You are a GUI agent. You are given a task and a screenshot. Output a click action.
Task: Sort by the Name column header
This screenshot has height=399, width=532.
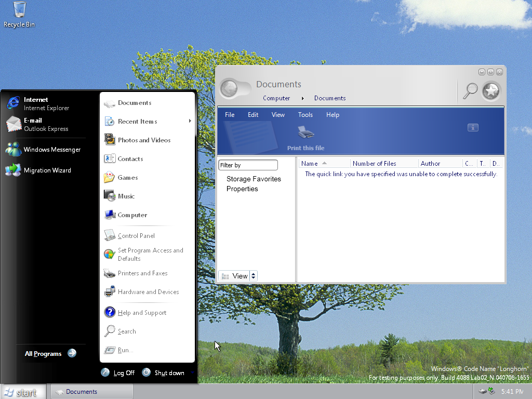tap(310, 164)
